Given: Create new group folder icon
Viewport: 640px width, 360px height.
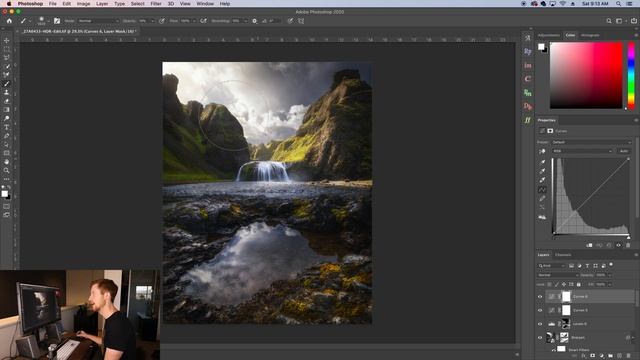Looking at the screenshot, I should [x=611, y=356].
